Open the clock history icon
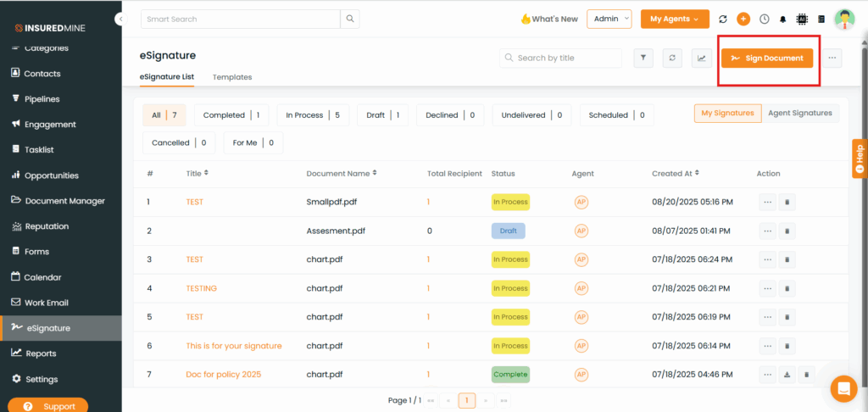This screenshot has width=868, height=412. pyautogui.click(x=764, y=19)
